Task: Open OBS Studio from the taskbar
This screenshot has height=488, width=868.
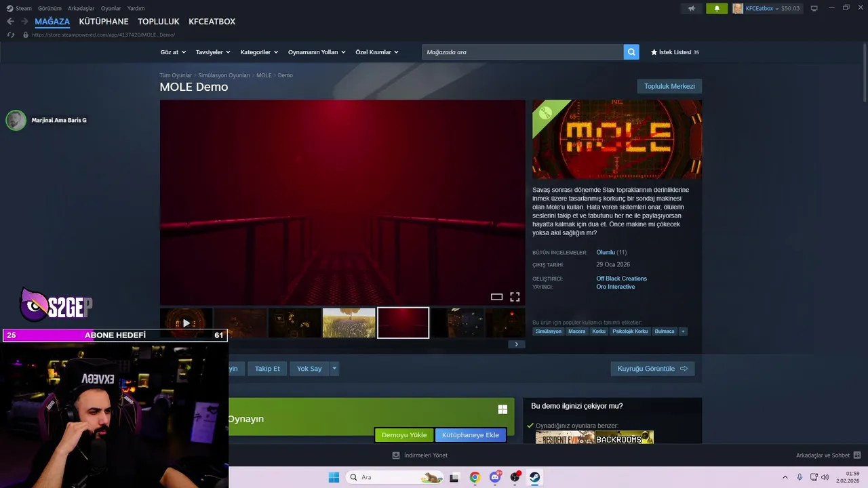Action: click(x=515, y=477)
